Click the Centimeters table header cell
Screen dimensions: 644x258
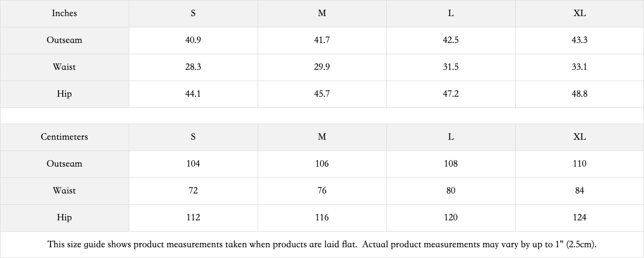click(64, 137)
